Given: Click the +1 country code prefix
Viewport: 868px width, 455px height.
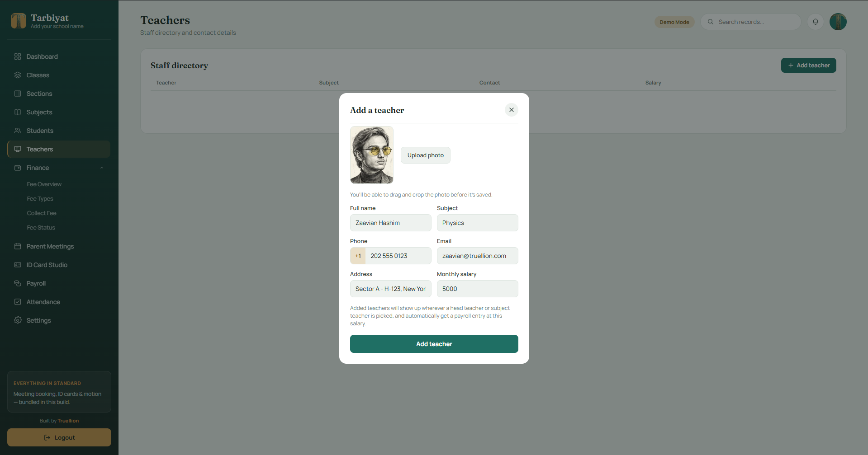Looking at the screenshot, I should click(x=358, y=256).
